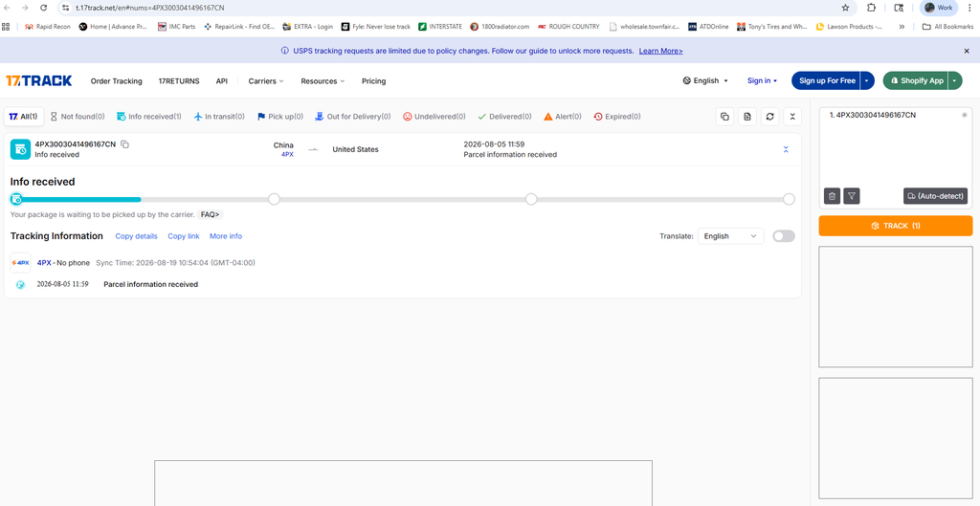The image size is (980, 506).
Task: Open the All Bookmarks folder
Action: click(x=947, y=26)
